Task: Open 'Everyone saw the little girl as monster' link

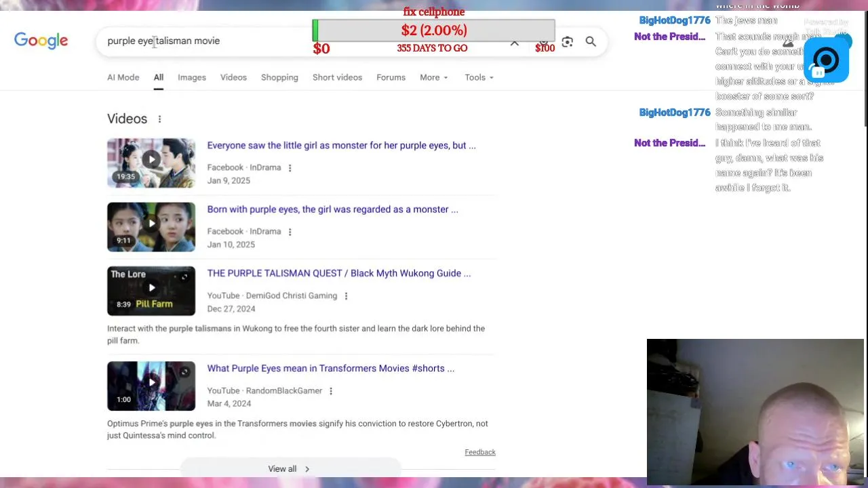Action: pyautogui.click(x=341, y=145)
